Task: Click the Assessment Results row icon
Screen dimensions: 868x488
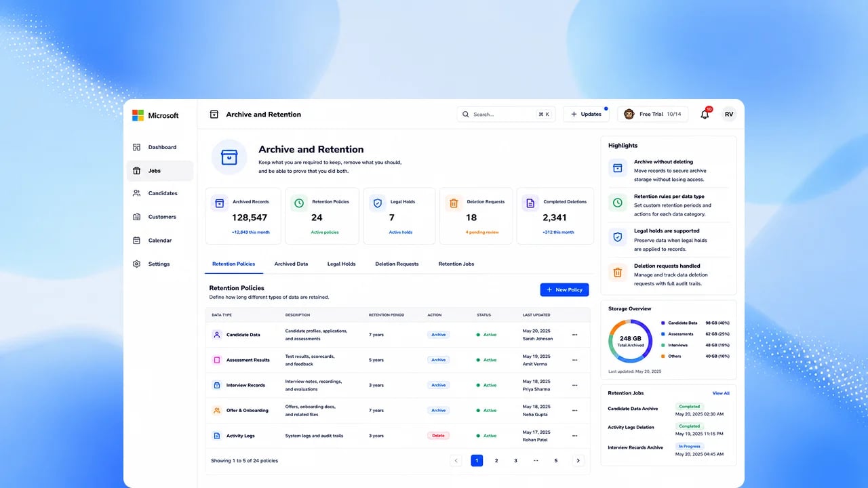Action: (217, 360)
